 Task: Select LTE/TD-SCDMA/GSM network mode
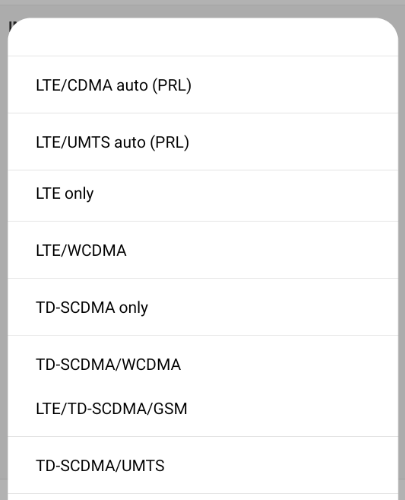pyautogui.click(x=203, y=409)
